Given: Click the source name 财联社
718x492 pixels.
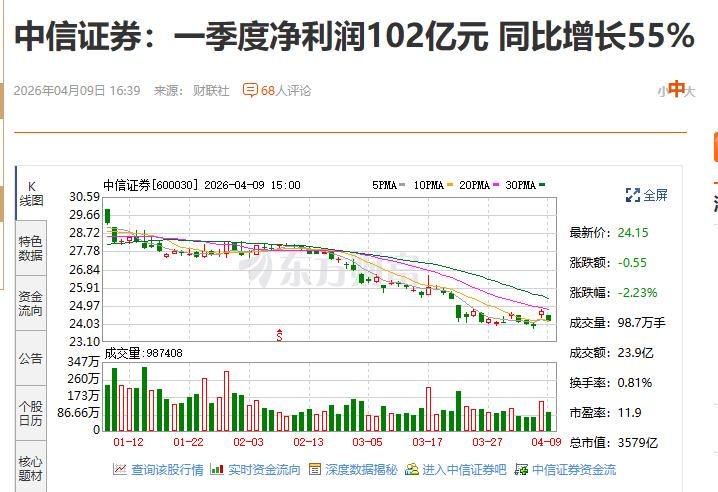Looking at the screenshot, I should point(211,91).
